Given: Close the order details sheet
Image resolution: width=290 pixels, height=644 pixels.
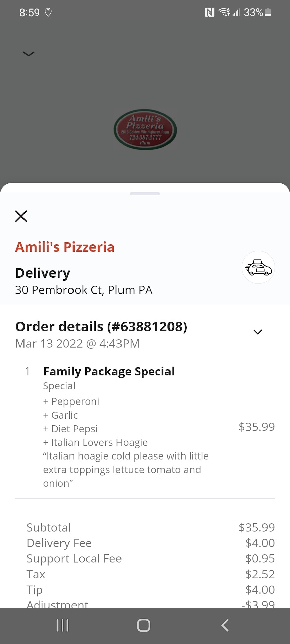Looking at the screenshot, I should [21, 216].
